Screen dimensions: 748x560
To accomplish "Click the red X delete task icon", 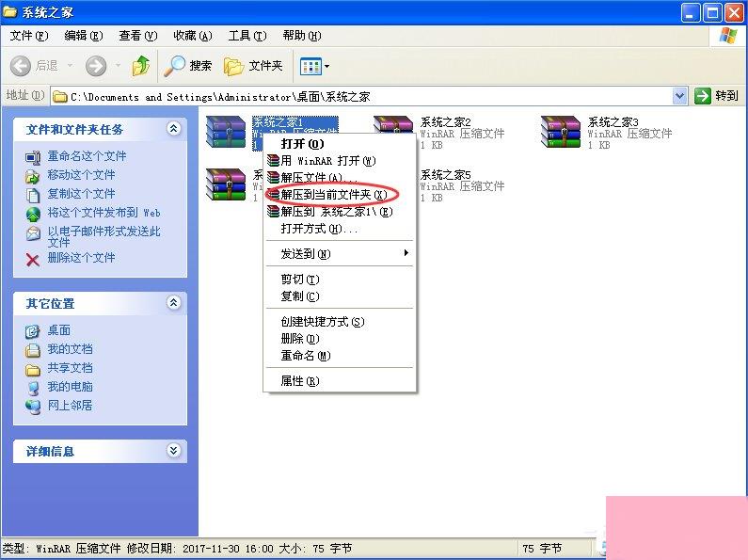I will pos(33,260).
